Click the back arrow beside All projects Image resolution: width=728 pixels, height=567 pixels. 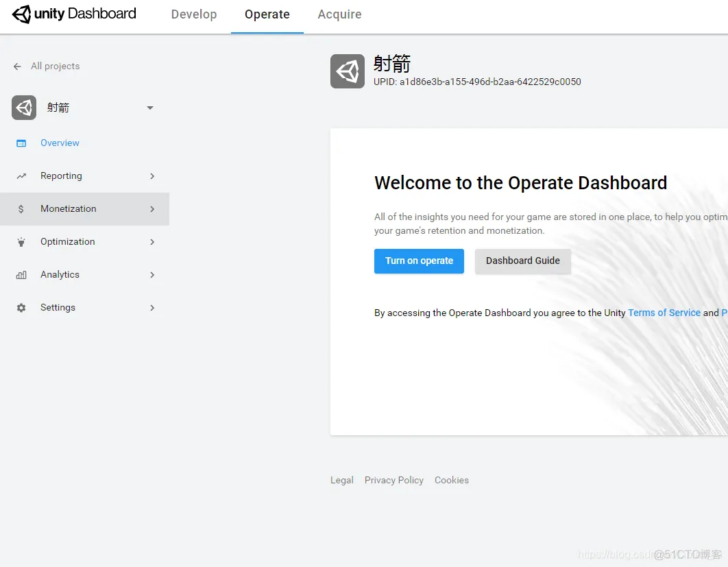click(17, 67)
